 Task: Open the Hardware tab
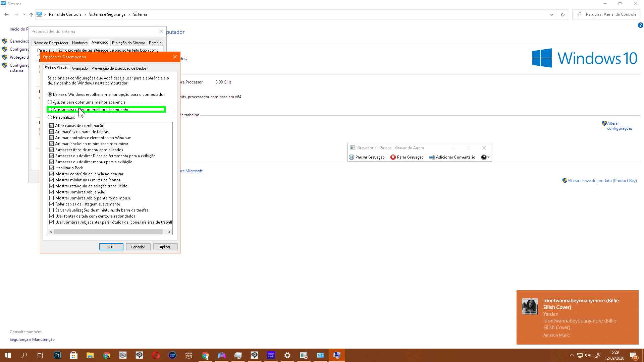pyautogui.click(x=79, y=43)
